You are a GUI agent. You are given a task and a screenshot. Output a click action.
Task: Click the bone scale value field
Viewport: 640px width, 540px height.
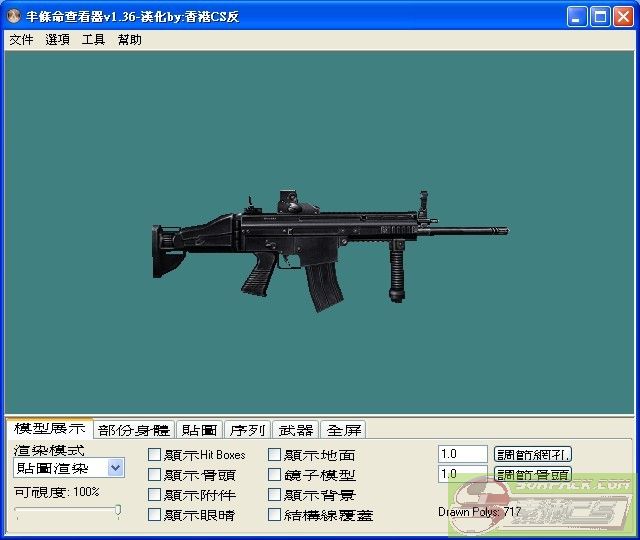point(462,474)
